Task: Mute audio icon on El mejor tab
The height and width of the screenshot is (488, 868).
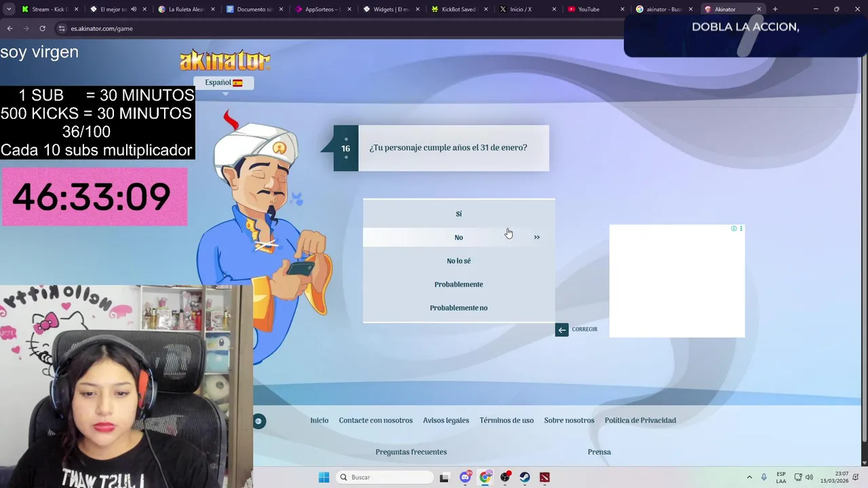Action: point(134,9)
